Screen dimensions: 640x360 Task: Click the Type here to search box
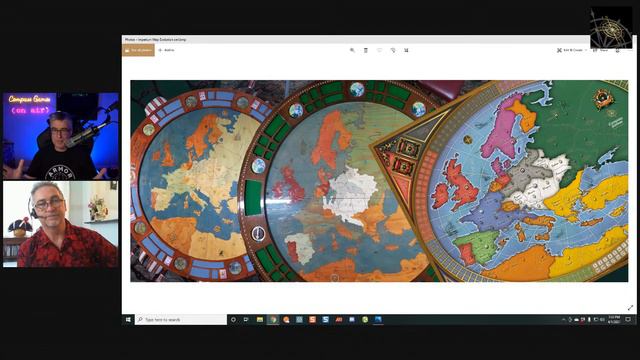coord(181,320)
